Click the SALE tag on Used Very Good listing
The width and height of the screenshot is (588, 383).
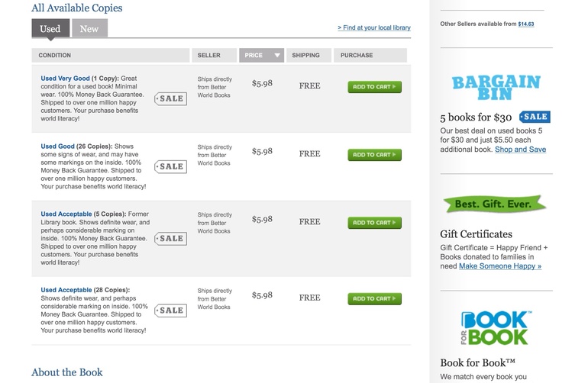(x=170, y=98)
